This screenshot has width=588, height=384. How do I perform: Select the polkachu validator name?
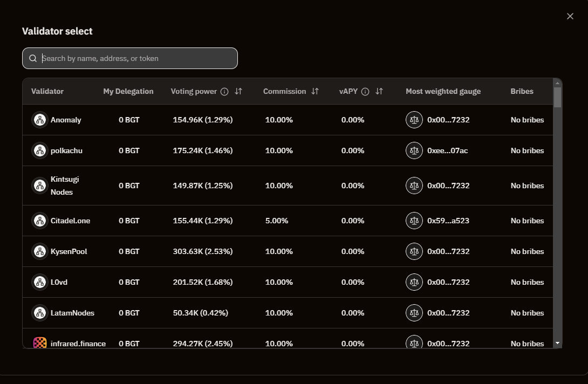[66, 151]
